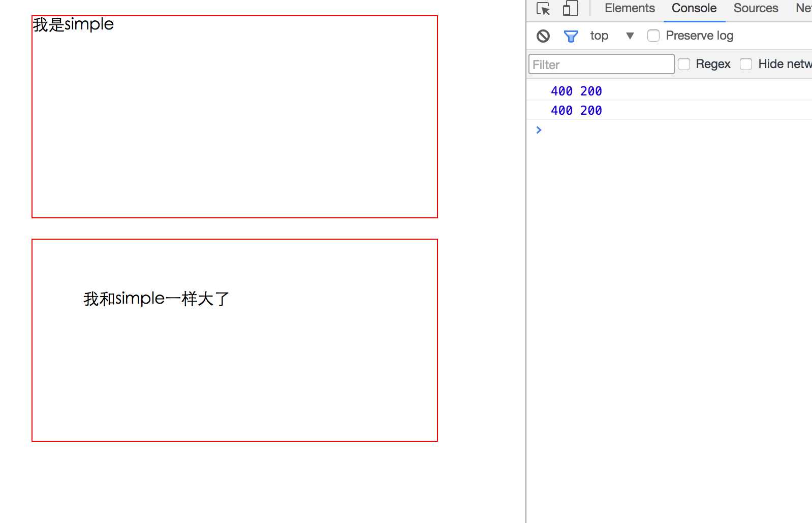Viewport: 812px width, 523px height.
Task: Toggle the console filter funnel icon
Action: coord(571,36)
